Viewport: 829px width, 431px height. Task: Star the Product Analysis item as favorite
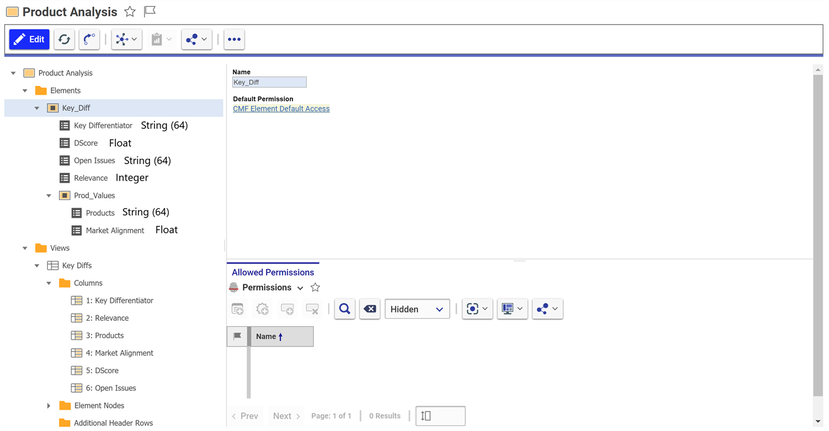[x=130, y=12]
